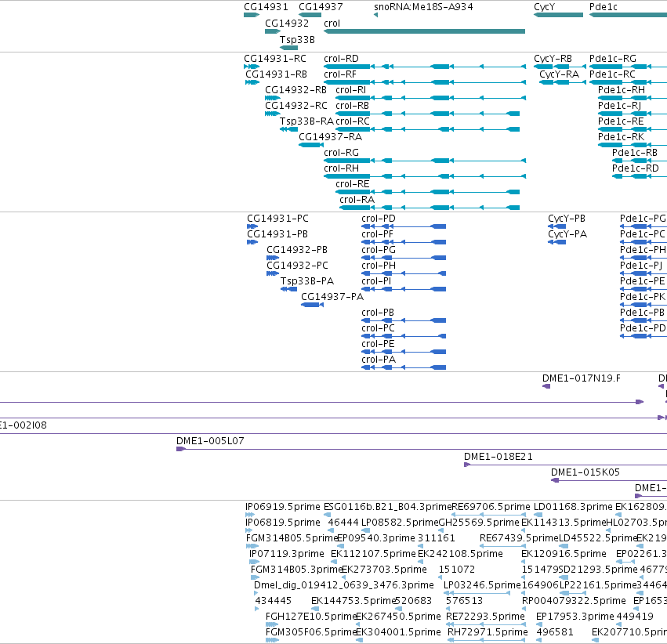The image size is (667, 644).
Task: Click EST LP03246.5prime
Action: (x=482, y=586)
